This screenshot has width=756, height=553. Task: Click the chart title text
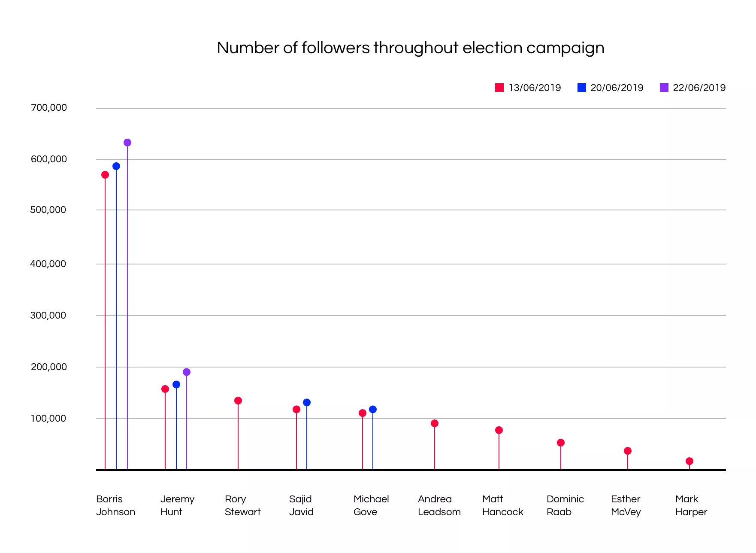(x=410, y=48)
